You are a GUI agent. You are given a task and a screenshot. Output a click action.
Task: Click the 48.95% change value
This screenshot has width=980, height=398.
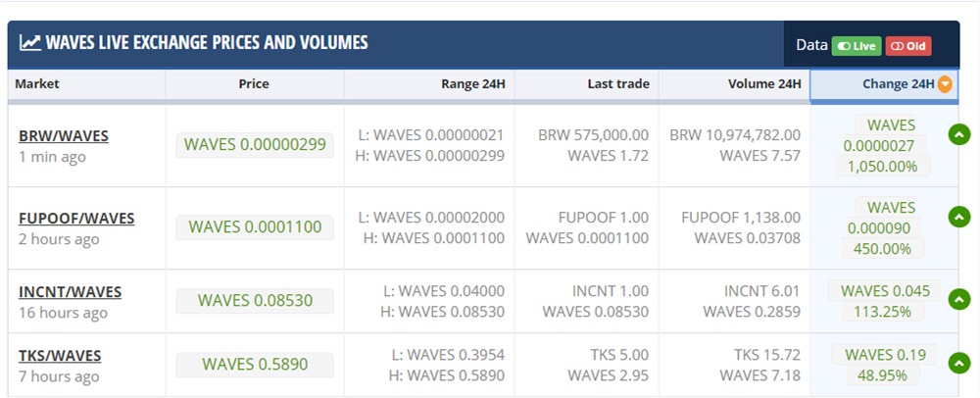(x=883, y=375)
